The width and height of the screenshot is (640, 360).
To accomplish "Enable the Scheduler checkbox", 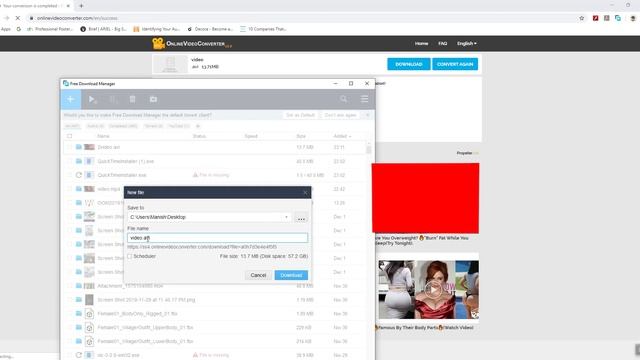I will pos(130,256).
